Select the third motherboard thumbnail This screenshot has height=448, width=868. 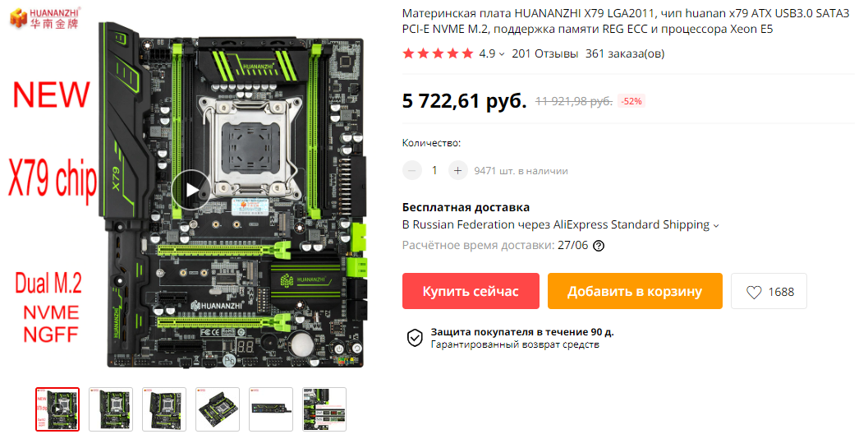tap(164, 409)
